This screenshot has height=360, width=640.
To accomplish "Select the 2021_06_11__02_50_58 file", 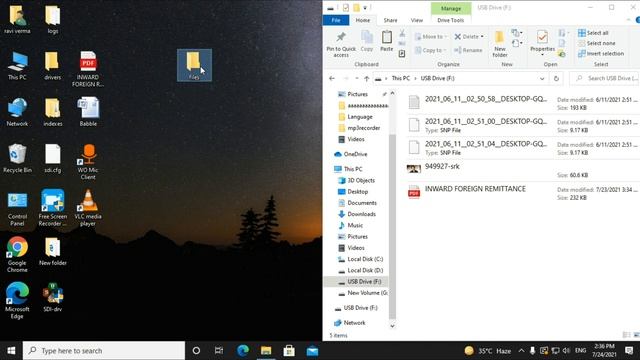I will pyautogui.click(x=522, y=103).
